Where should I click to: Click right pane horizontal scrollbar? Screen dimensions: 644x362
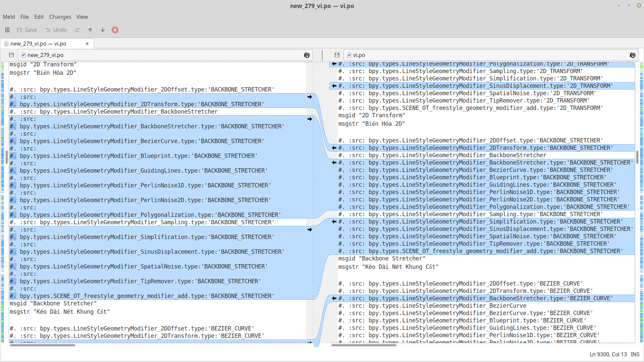click(x=364, y=345)
